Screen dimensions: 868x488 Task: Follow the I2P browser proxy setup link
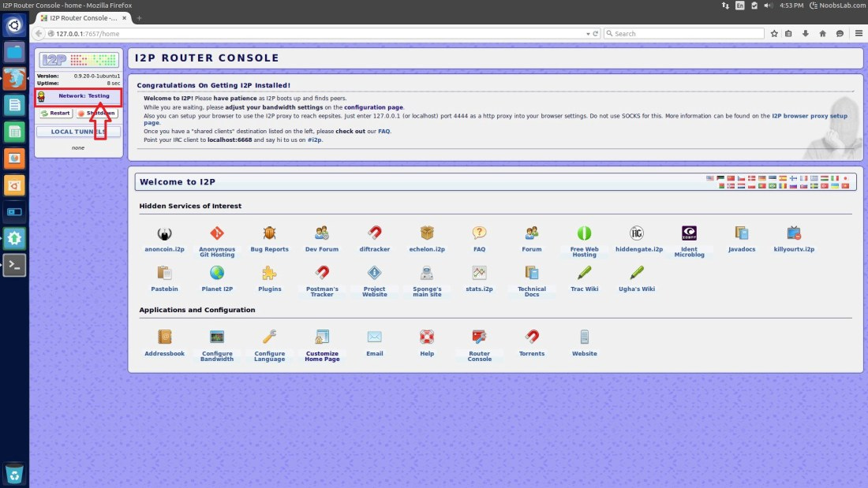click(810, 116)
